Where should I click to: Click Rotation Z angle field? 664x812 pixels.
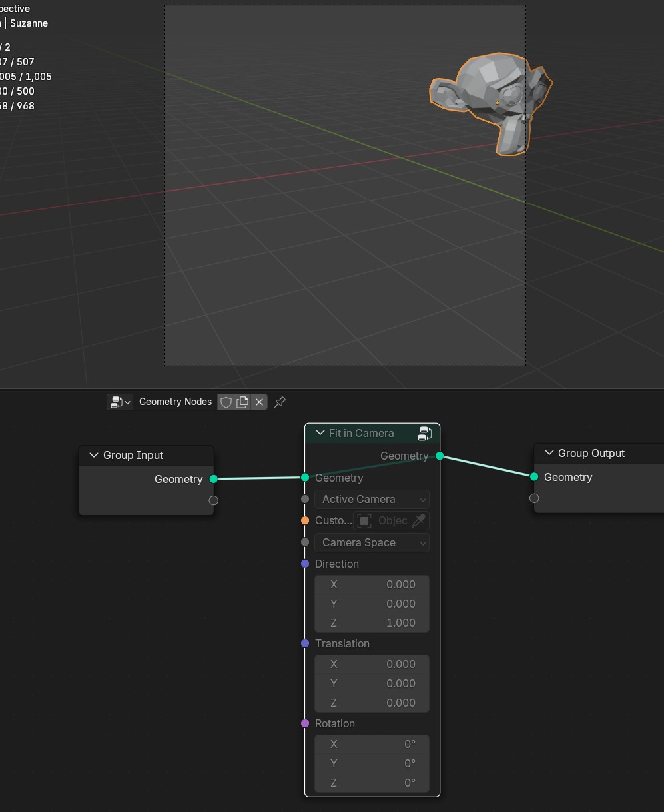click(x=372, y=783)
